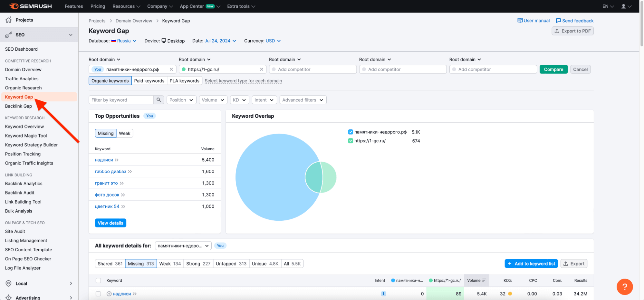Screen dimensions: 644x300
Task: Tick the select-all checkbox in table header
Action: (98, 281)
